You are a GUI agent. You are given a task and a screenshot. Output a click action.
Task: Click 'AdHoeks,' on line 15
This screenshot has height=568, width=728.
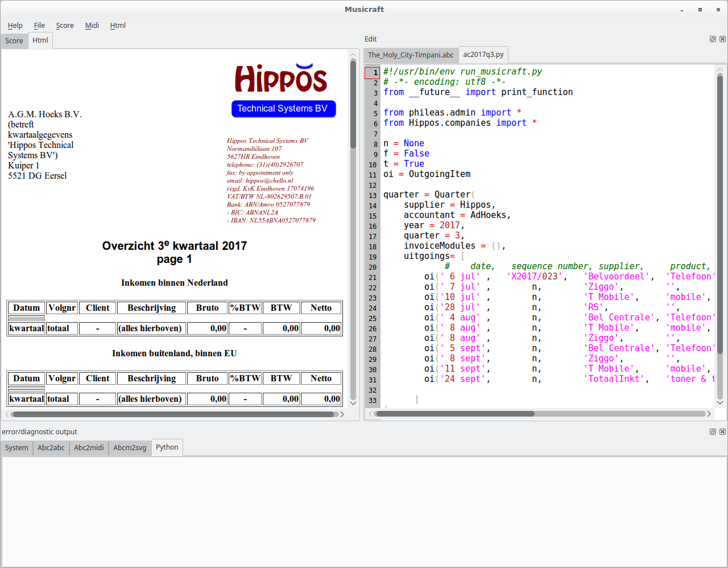[490, 215]
